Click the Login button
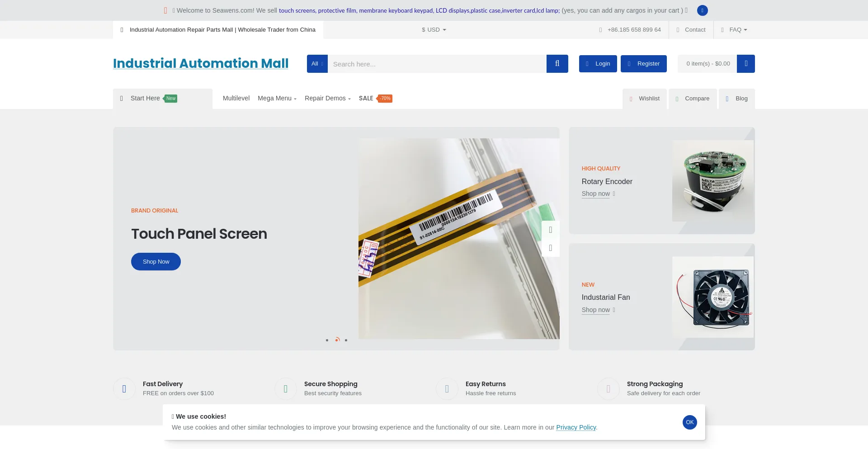The image size is (868, 449). pos(598,64)
